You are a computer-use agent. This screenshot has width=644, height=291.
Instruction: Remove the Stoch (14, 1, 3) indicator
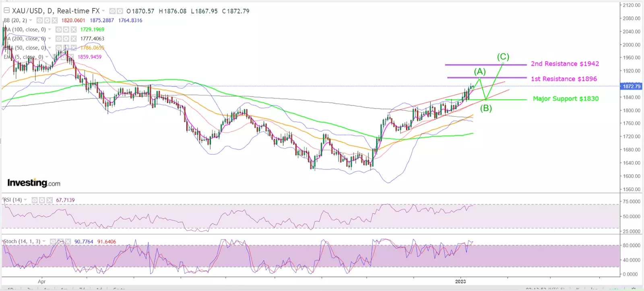click(x=68, y=241)
